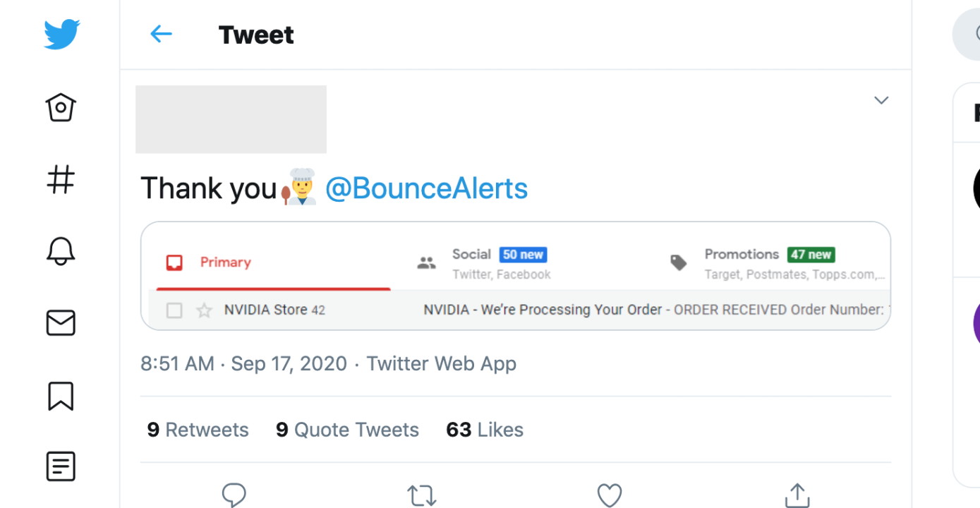Image resolution: width=980 pixels, height=508 pixels.
Task: Go to Home via house icon
Action: tap(61, 107)
